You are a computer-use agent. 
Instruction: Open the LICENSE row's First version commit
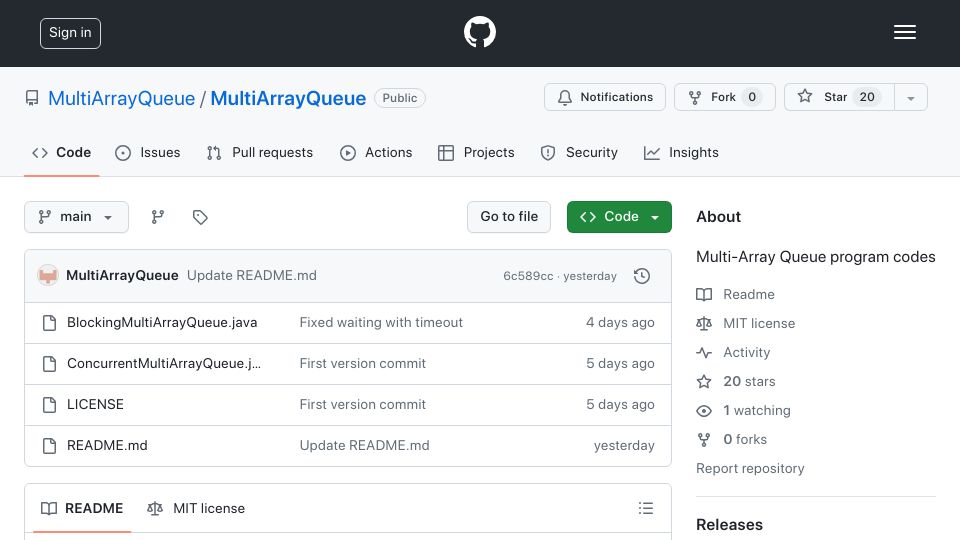362,405
